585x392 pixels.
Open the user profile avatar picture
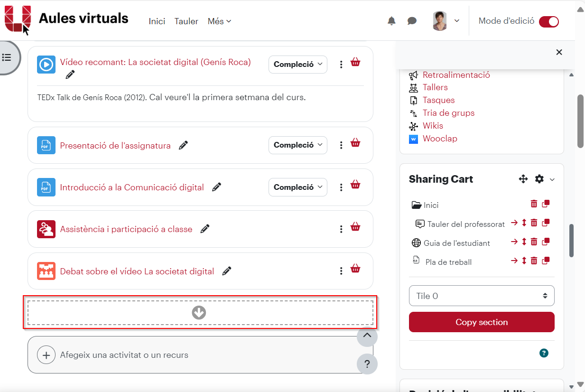point(440,21)
